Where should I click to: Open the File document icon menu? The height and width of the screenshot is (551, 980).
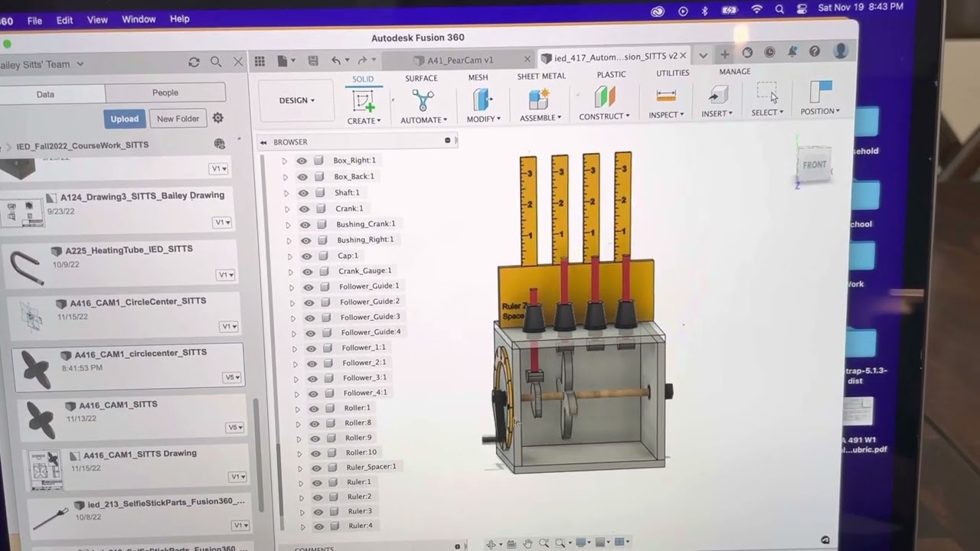285,61
